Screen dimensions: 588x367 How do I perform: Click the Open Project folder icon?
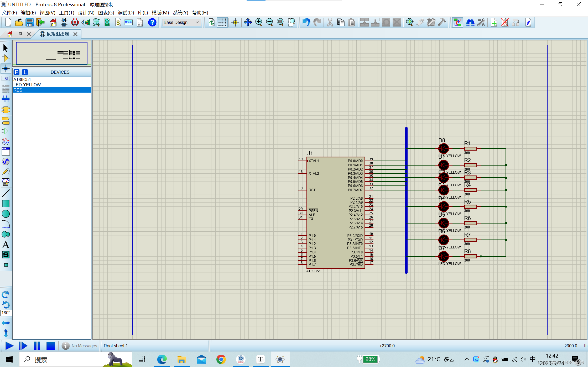click(19, 22)
